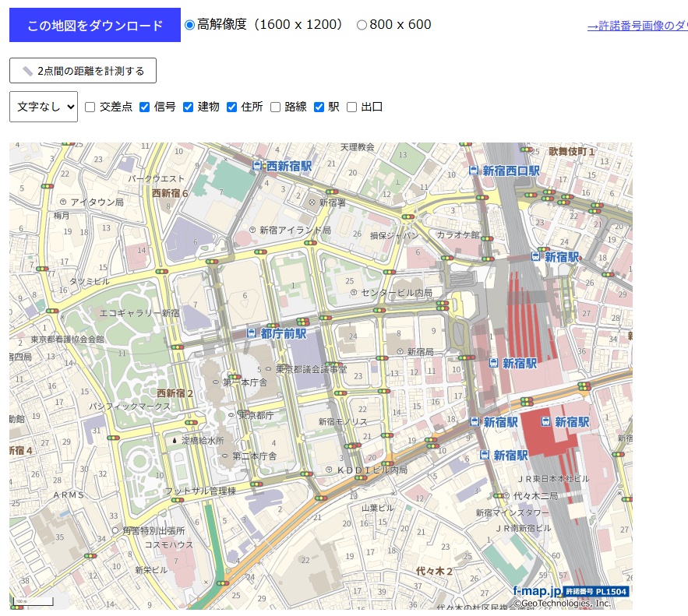Click the パークウエスト label

point(156,178)
